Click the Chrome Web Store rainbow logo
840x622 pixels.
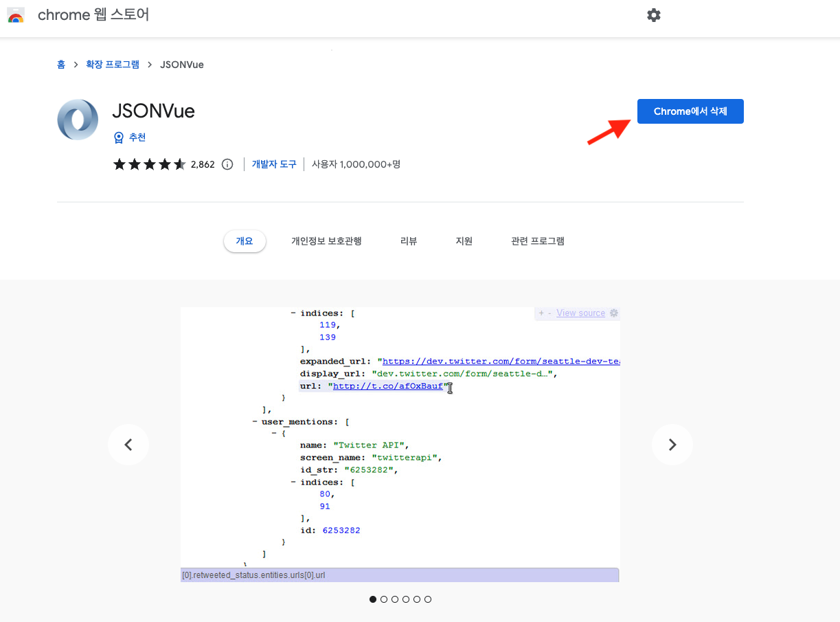(x=16, y=15)
